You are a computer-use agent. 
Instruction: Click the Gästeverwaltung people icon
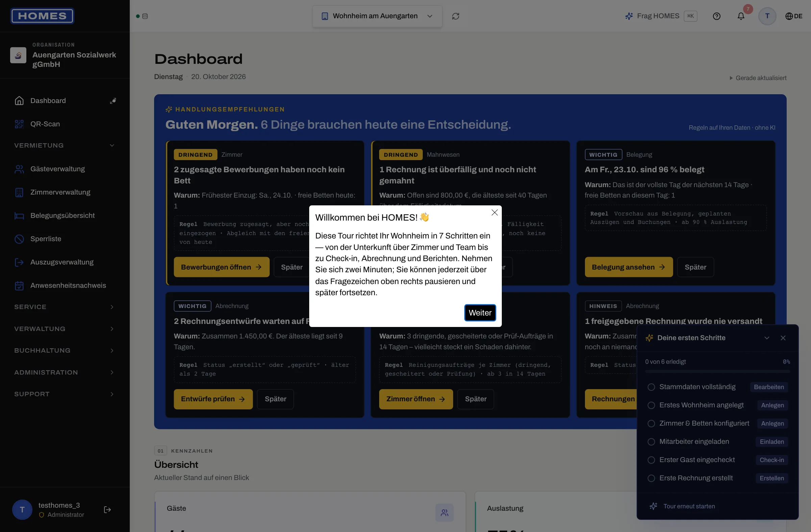(19, 169)
